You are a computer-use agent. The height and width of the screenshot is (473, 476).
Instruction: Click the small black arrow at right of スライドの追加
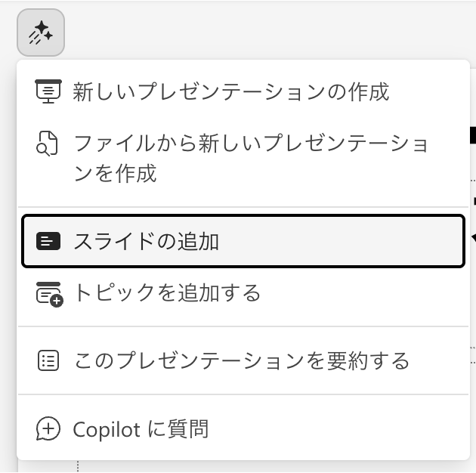click(473, 239)
